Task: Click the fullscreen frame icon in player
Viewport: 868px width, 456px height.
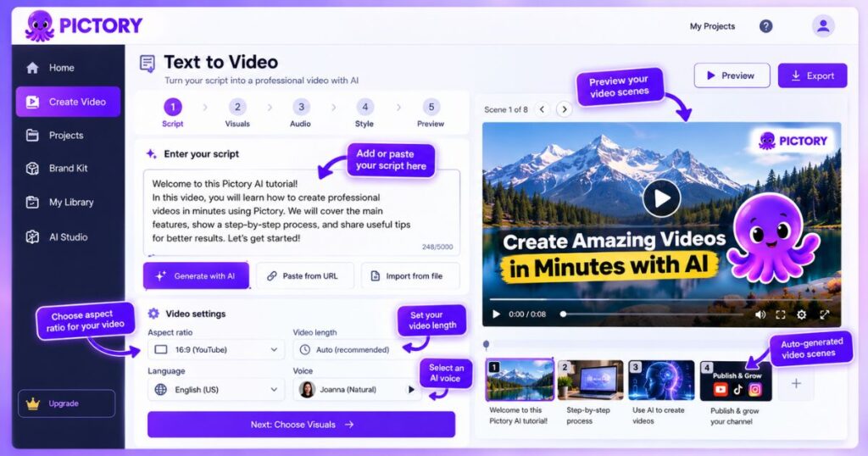Action: (x=781, y=314)
